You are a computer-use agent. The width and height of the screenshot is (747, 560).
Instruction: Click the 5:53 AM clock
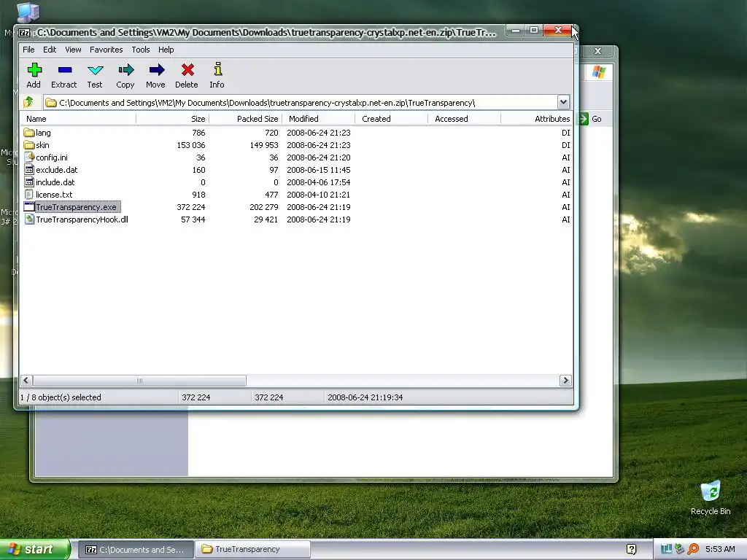point(720,549)
